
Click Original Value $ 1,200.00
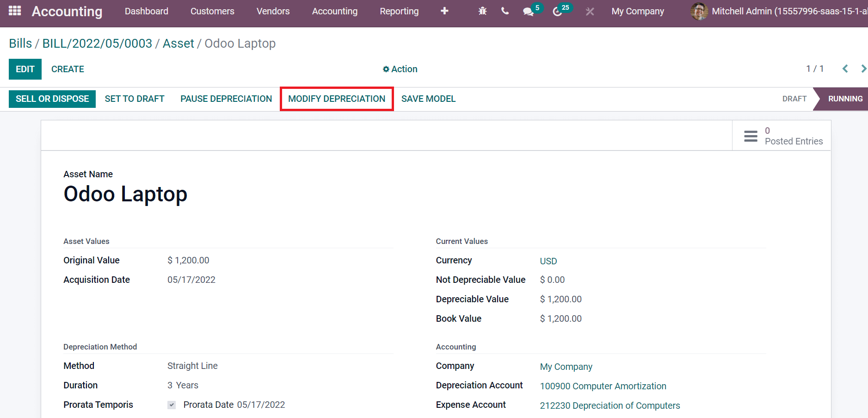tap(188, 261)
